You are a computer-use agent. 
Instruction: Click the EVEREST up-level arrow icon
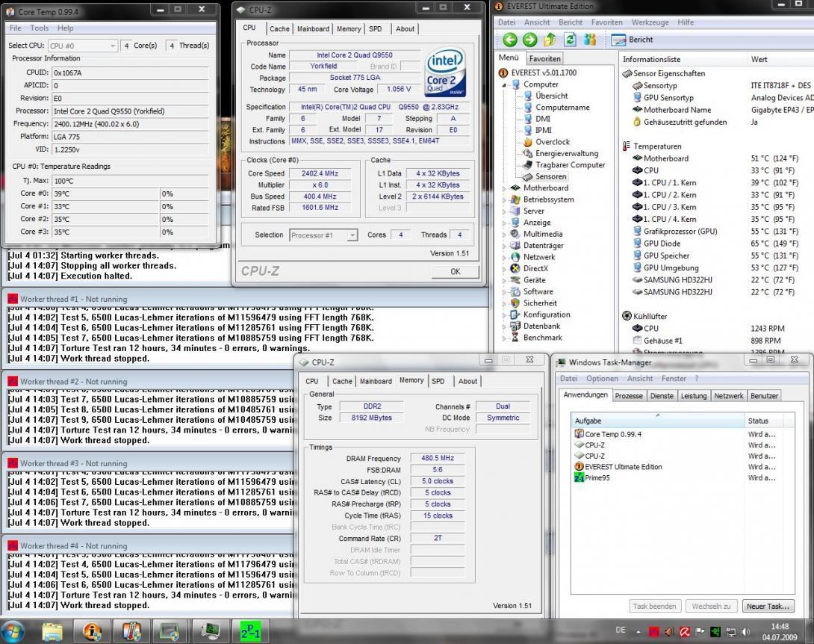[550, 40]
